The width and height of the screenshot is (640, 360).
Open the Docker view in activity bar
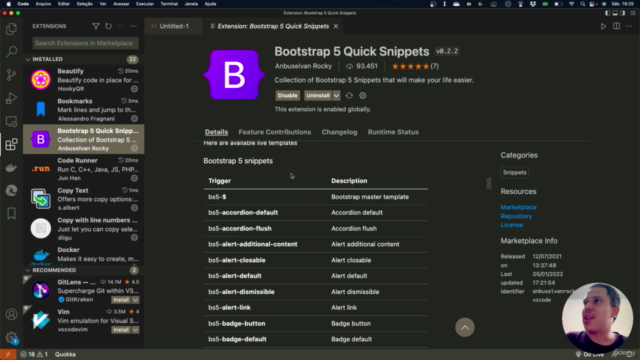point(11,167)
